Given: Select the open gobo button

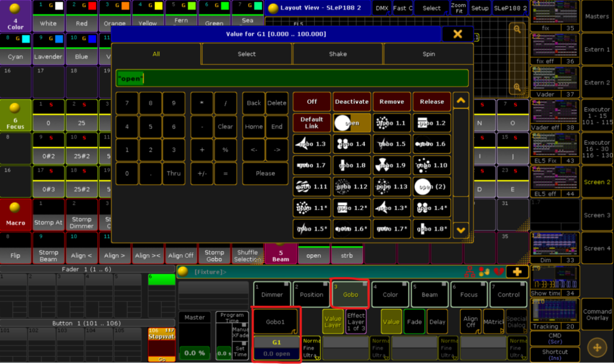Looking at the screenshot, I should click(351, 123).
